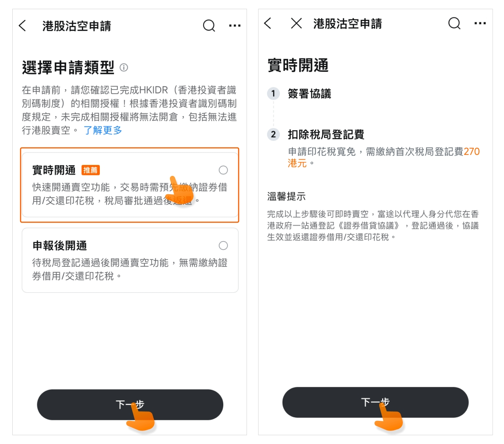Tap step 1 簽署協議
504x444 pixels.
(x=309, y=94)
